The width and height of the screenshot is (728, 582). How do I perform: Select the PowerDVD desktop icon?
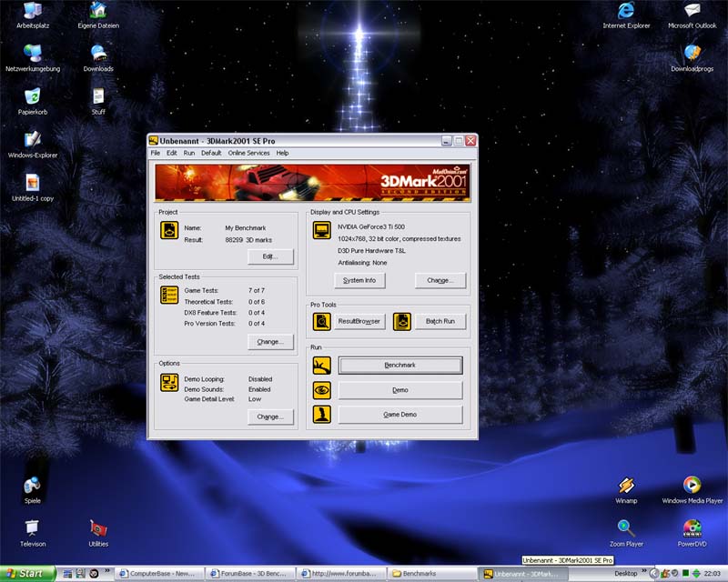[x=693, y=534]
